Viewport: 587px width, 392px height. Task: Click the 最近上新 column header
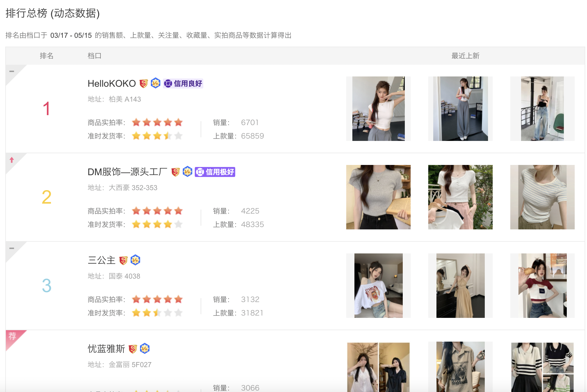(465, 56)
